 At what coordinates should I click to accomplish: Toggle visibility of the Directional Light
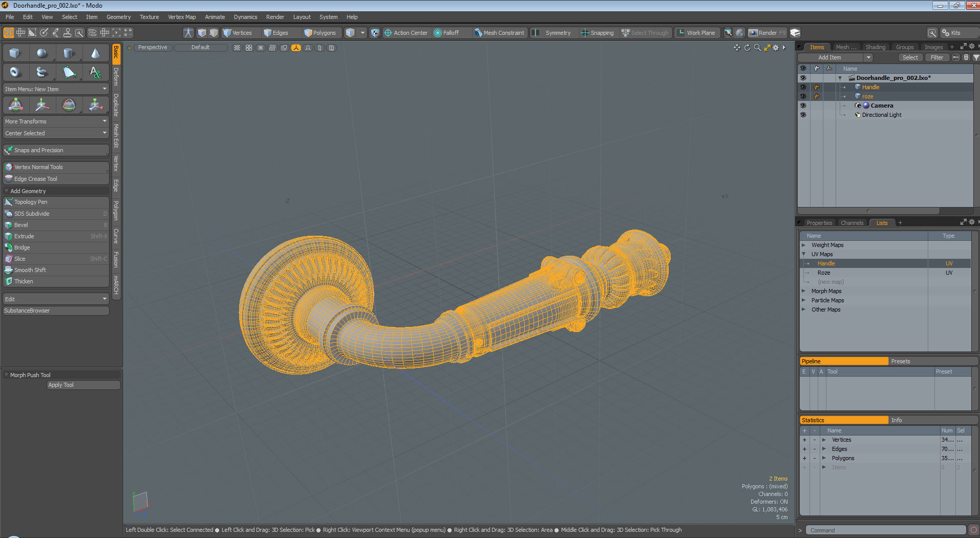click(x=803, y=115)
